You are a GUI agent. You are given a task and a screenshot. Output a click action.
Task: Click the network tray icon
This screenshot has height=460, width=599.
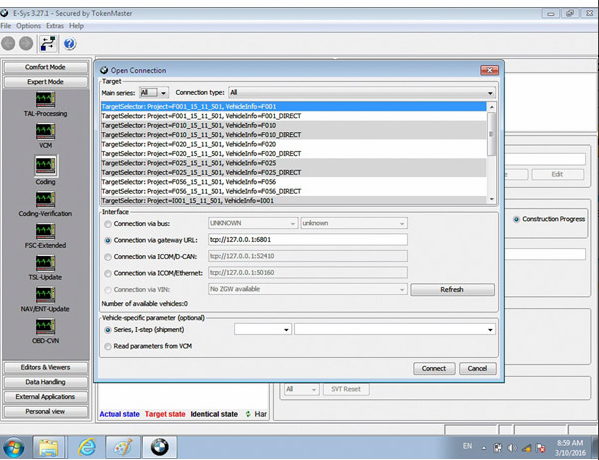click(x=526, y=448)
